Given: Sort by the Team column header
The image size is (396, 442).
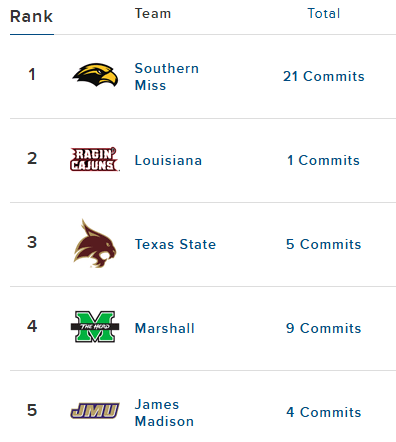Looking at the screenshot, I should pos(153,14).
